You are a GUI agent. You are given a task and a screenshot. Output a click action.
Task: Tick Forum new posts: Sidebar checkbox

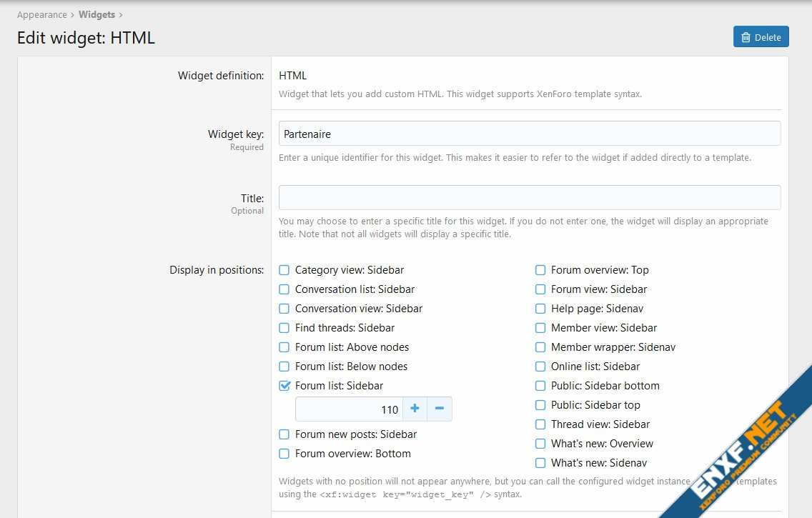284,434
